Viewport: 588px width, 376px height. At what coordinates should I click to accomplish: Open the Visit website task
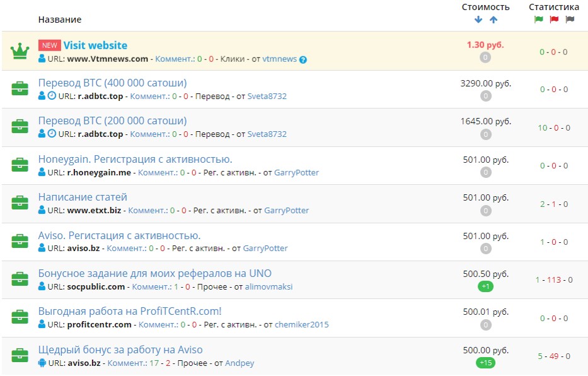point(95,45)
